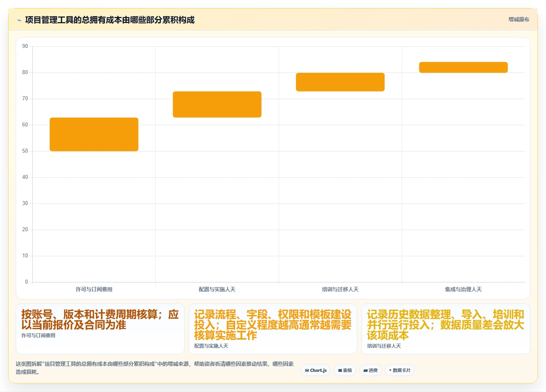Screen dimensions: 546x392
Task: Click the waterfall bar for 许可与订阅费用
Action: [94, 135]
